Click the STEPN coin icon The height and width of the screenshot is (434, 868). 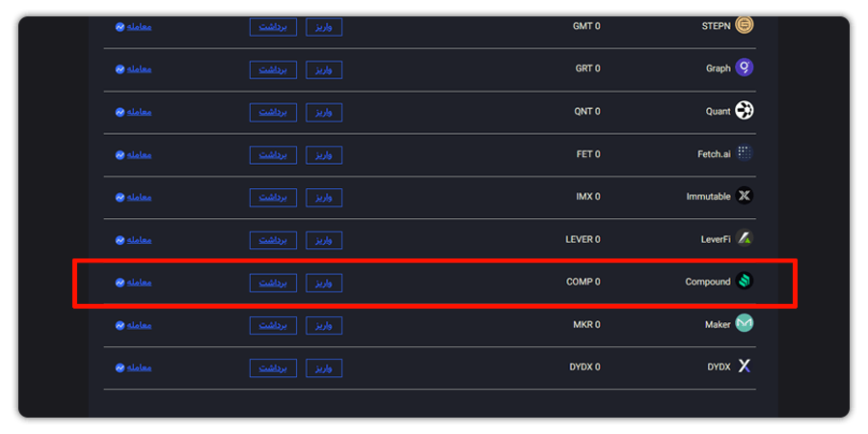744,25
